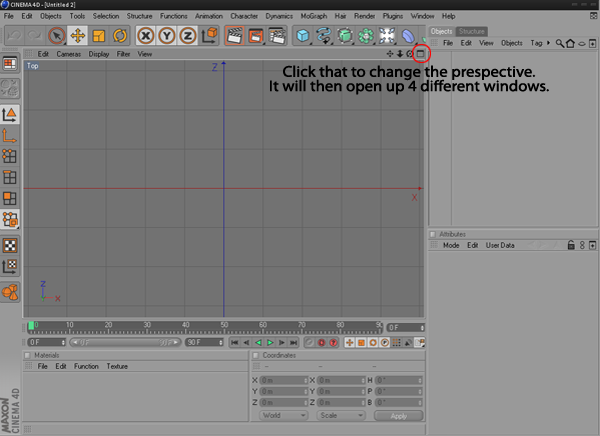Select Model mode tool
The width and height of the screenshot is (600, 436).
(x=10, y=114)
